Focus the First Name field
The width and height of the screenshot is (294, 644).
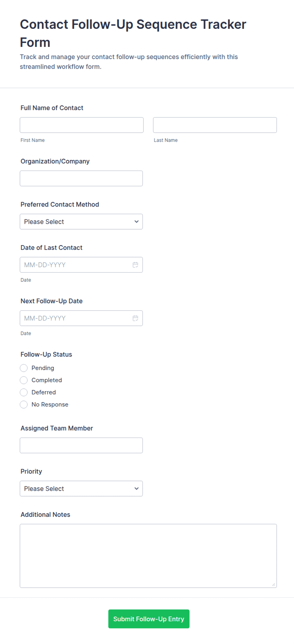(x=82, y=125)
